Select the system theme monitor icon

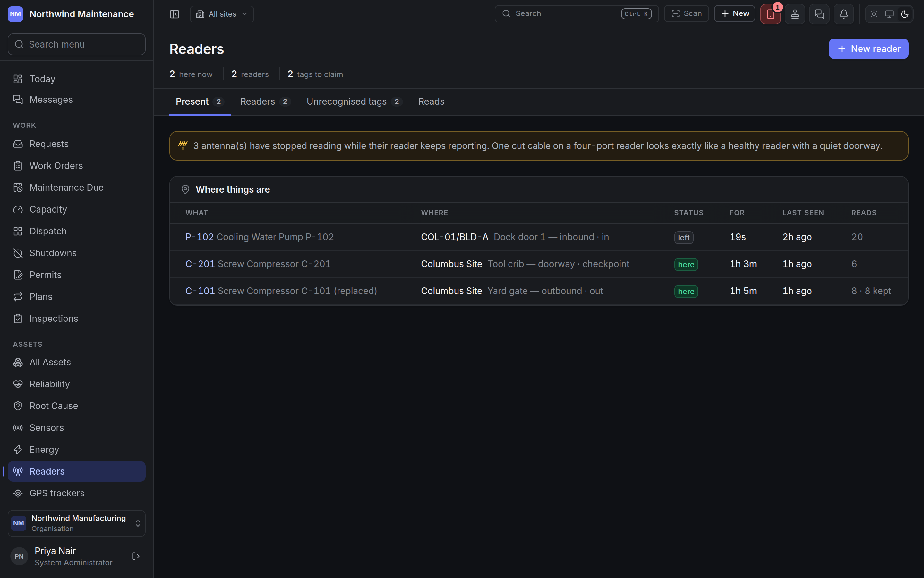click(x=889, y=14)
